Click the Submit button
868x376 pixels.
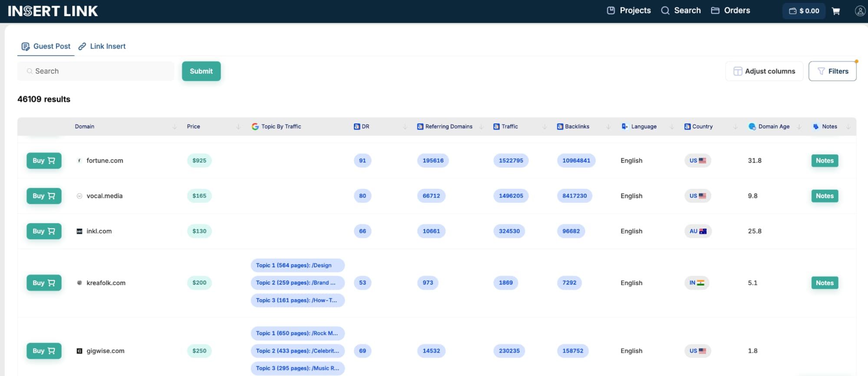pos(201,71)
